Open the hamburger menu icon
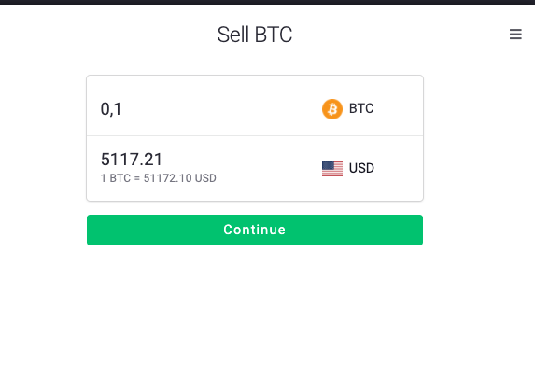This screenshot has height=392, width=535. [x=515, y=35]
